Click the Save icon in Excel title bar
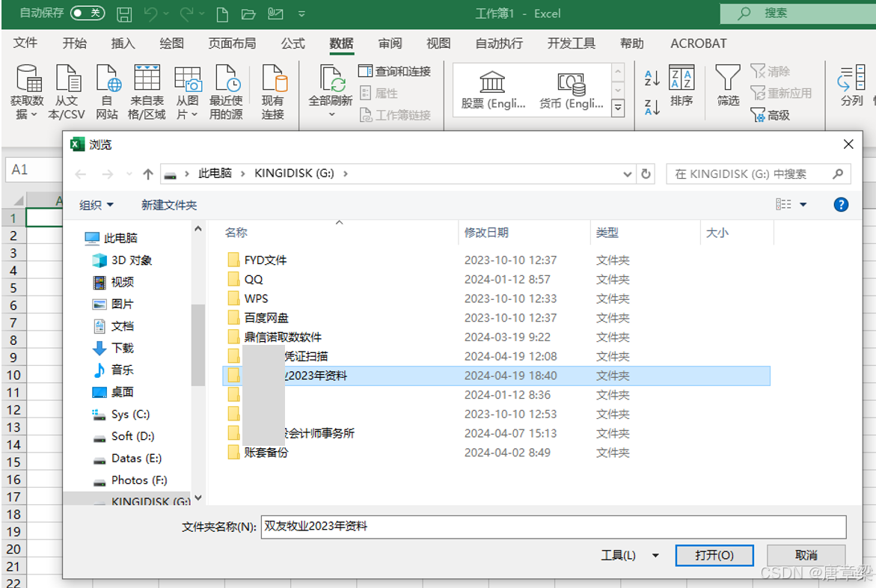 tap(124, 14)
